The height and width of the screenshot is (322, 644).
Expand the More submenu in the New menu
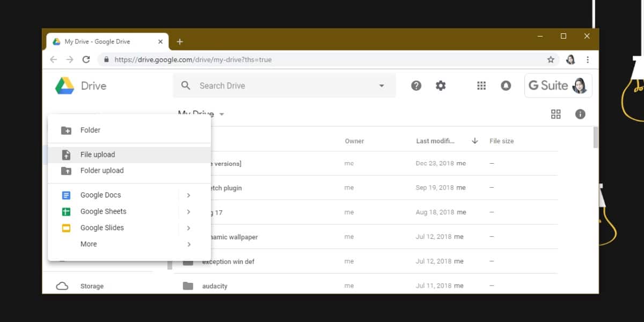pos(188,244)
